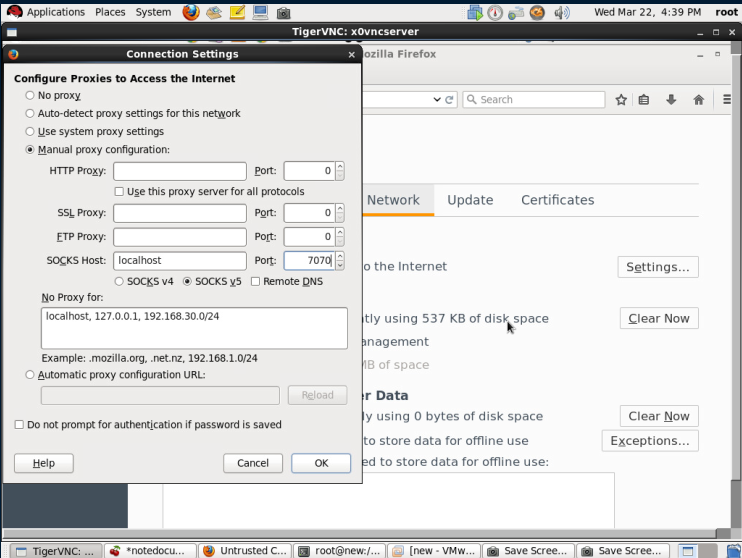The height and width of the screenshot is (558, 742).
Task: Click Clear Now for offline user data
Action: [x=659, y=416]
